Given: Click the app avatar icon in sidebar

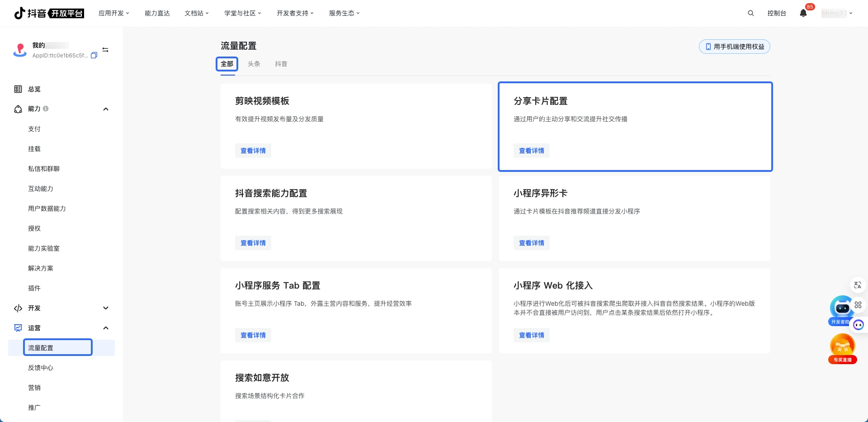Looking at the screenshot, I should pos(20,50).
